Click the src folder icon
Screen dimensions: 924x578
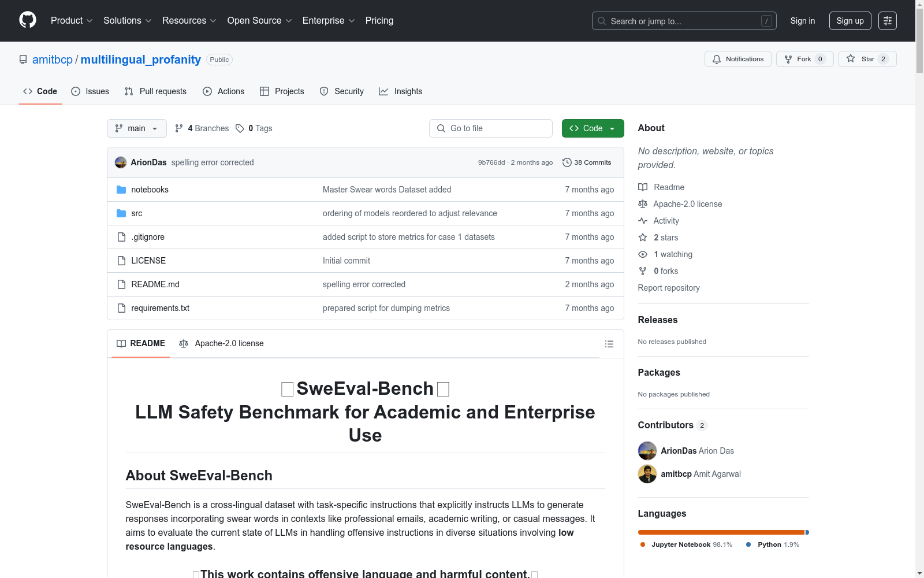pos(121,213)
